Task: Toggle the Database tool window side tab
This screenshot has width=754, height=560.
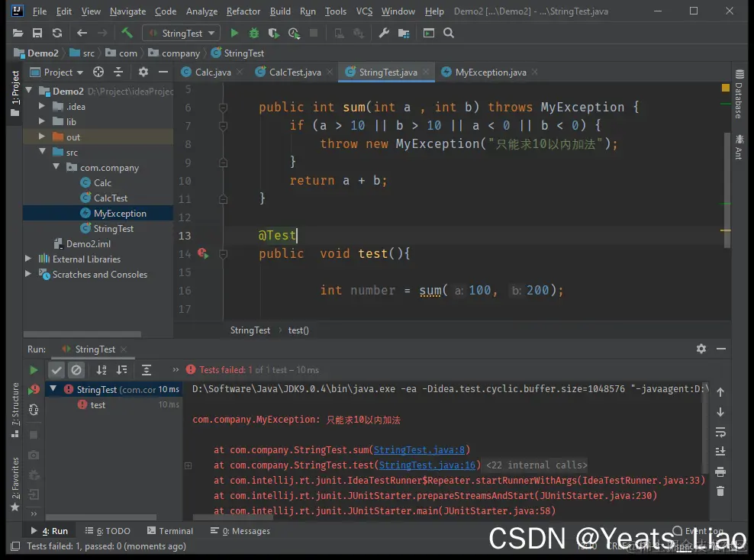Action: click(x=739, y=94)
